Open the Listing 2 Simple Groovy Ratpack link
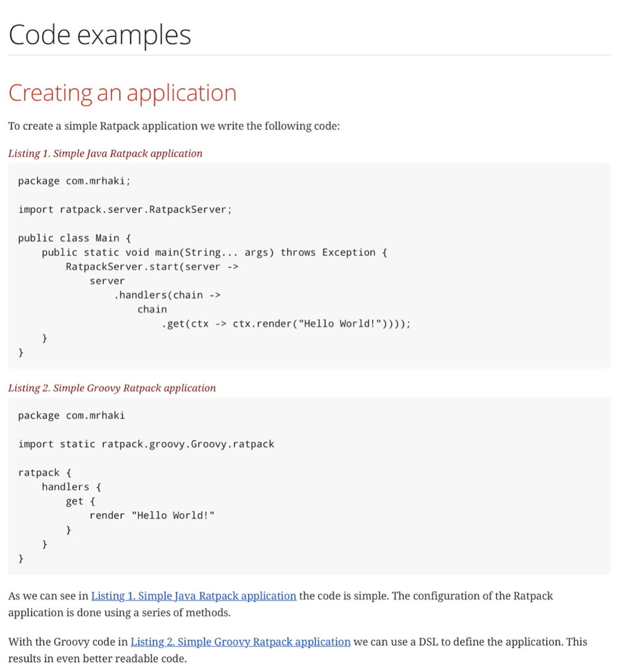The height and width of the screenshot is (672, 620). pyautogui.click(x=240, y=642)
